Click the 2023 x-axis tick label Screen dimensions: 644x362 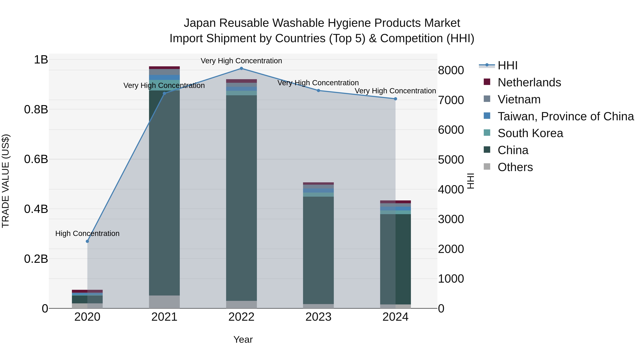(318, 317)
